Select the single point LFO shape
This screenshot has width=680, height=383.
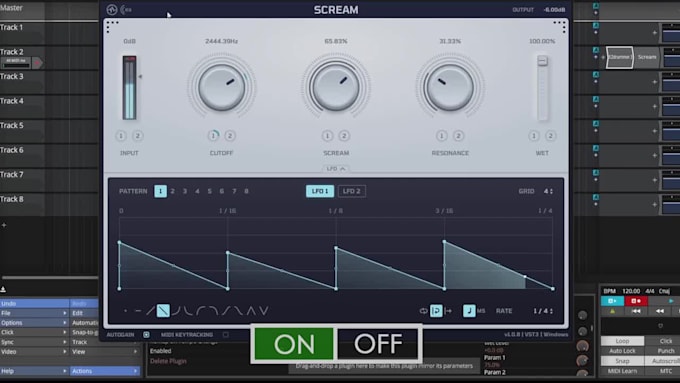pyautogui.click(x=126, y=311)
